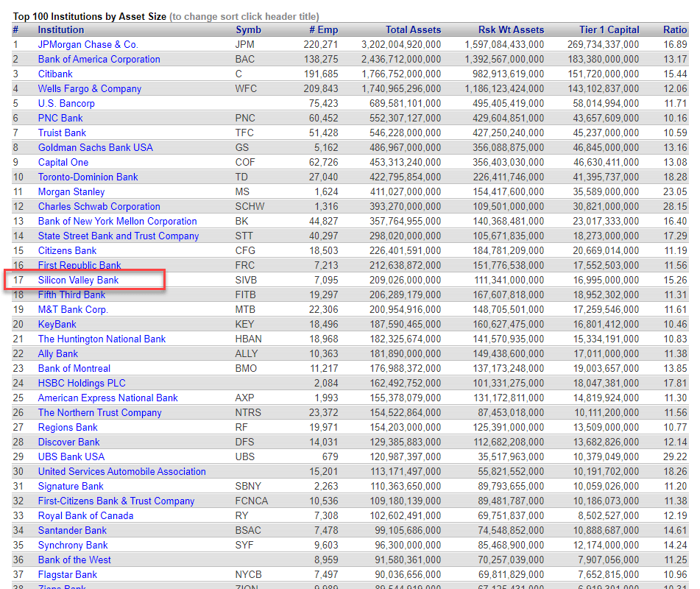Open the Ally Bank link
This screenshot has width=700, height=589.
tap(58, 354)
